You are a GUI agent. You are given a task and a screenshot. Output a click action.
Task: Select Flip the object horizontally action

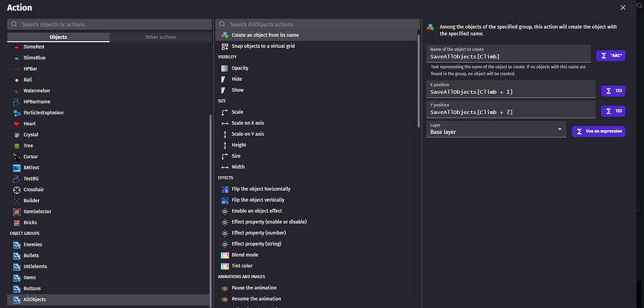(x=261, y=189)
